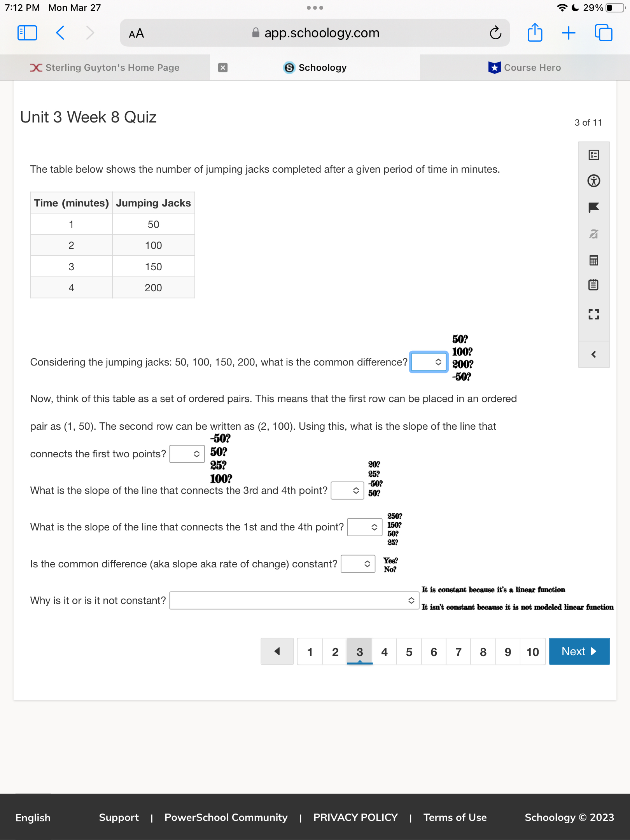630x840 pixels.
Task: Open the PRIVACY POLICY link
Action: 355,817
